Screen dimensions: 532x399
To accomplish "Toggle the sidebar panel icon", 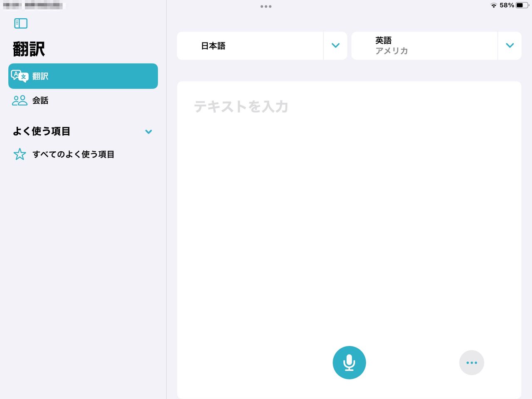I will coord(21,23).
